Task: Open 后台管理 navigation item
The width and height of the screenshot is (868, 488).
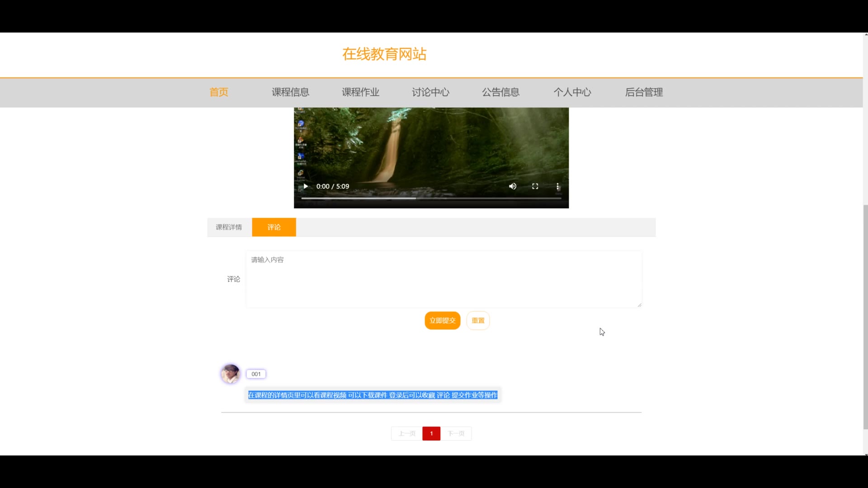Action: (644, 92)
